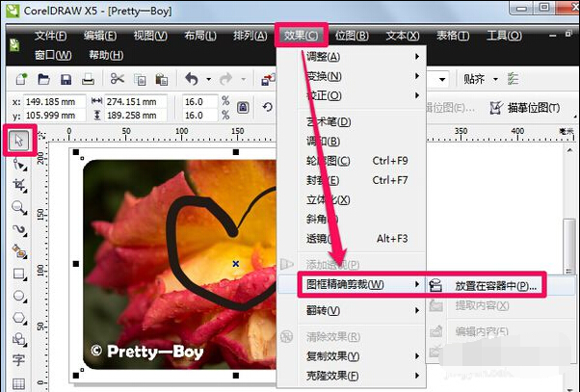Select the Polygon tool
580x392 pixels.
(x=19, y=318)
